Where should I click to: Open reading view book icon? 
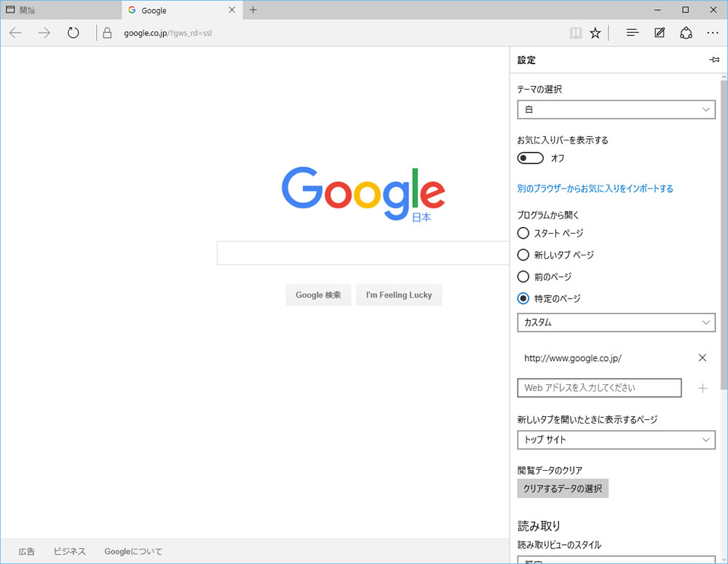(x=576, y=33)
